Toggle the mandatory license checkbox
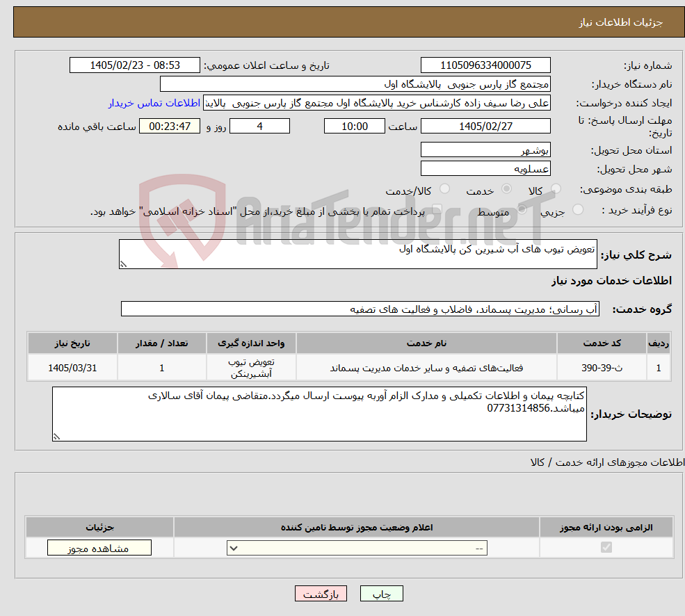The image size is (685, 616). tap(606, 547)
